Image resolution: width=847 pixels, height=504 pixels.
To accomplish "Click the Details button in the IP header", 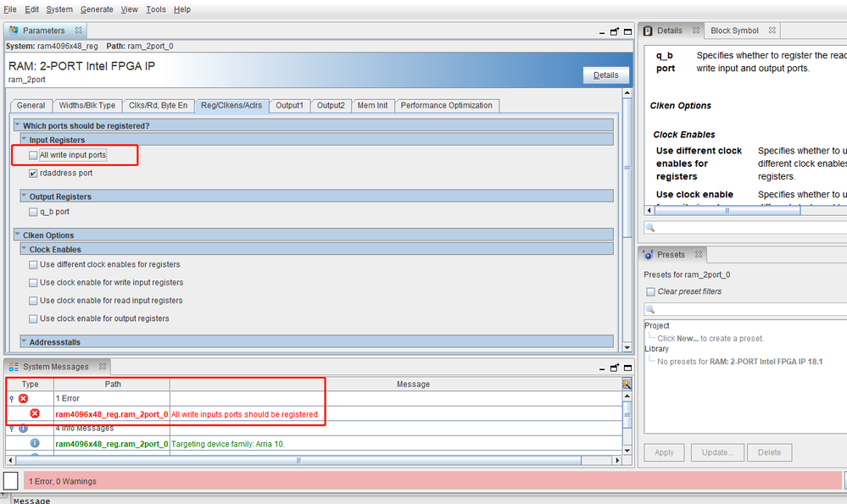I will click(x=605, y=75).
